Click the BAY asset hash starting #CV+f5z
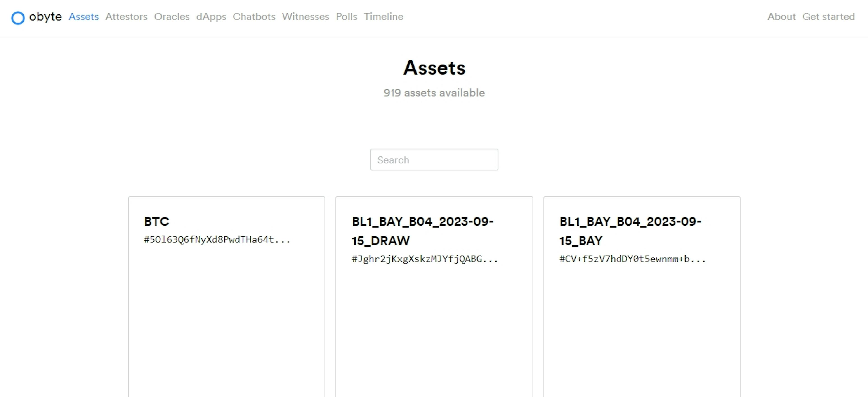The image size is (868, 397). 632,259
